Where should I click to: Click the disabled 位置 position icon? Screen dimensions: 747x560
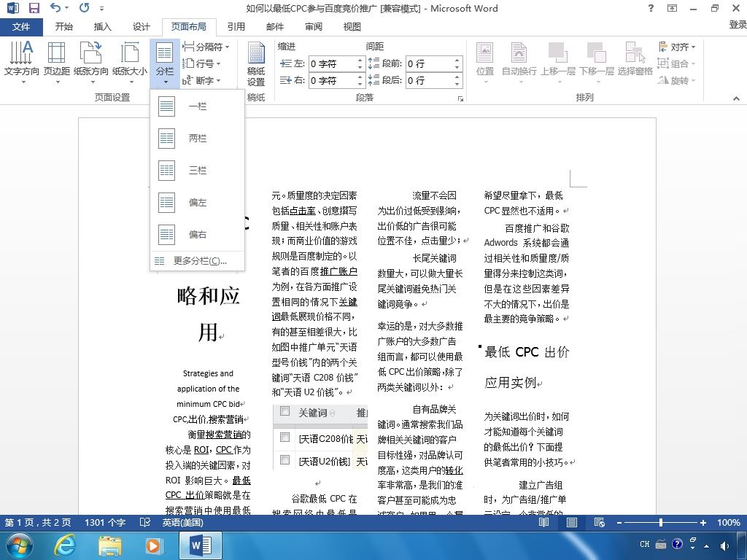(x=485, y=63)
